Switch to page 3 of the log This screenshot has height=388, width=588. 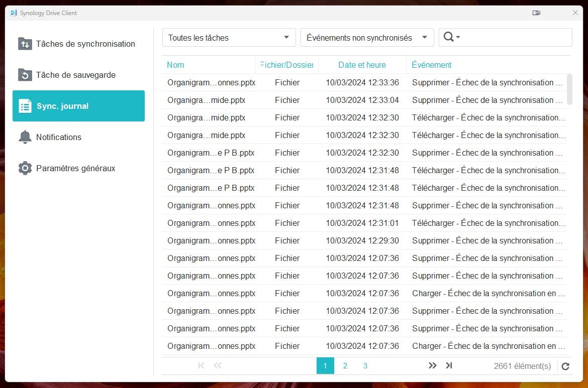(365, 366)
